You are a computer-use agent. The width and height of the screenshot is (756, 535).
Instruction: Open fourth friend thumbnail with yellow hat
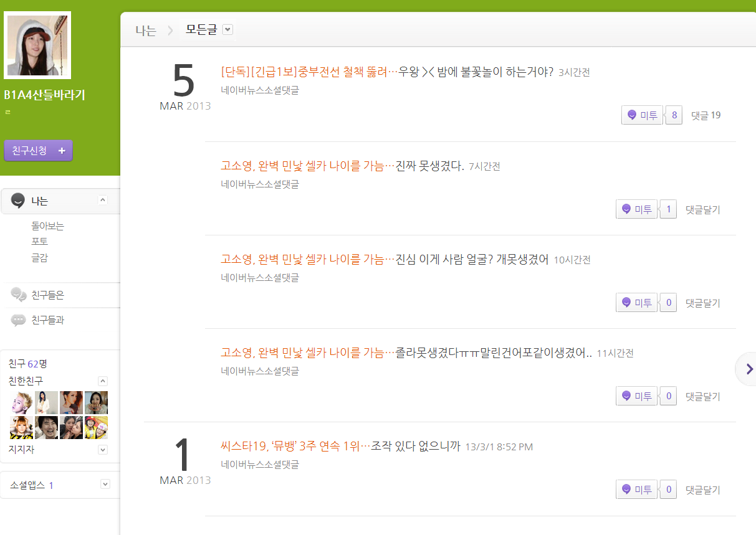(x=96, y=427)
